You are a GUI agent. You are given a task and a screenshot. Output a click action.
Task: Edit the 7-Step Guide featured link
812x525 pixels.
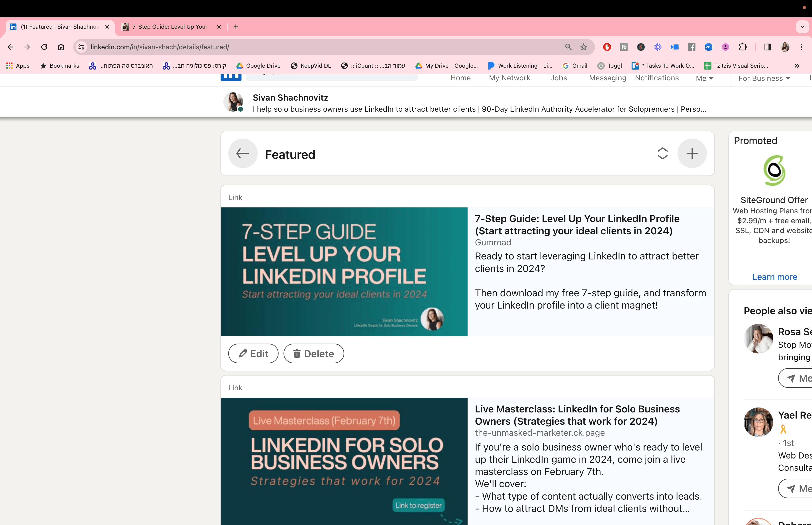[x=254, y=353]
